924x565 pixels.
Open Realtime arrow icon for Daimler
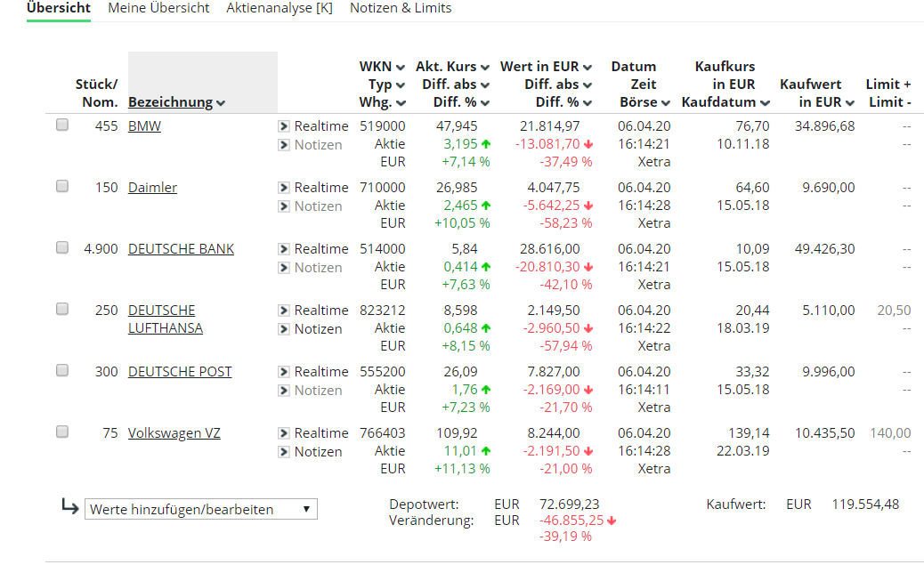tap(284, 188)
